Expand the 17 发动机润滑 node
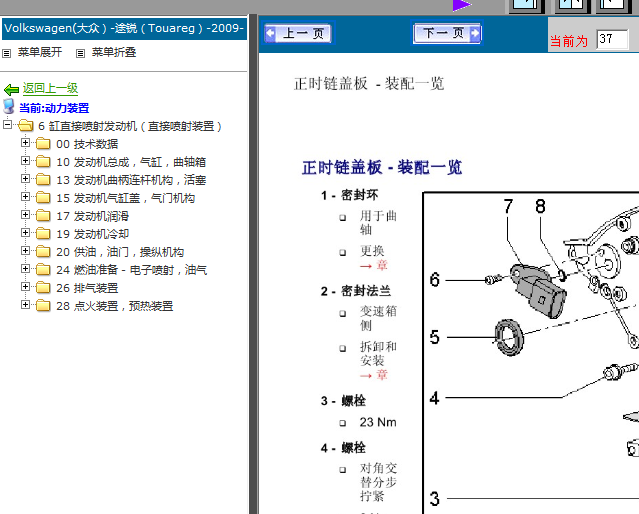The height and width of the screenshot is (514, 639). pos(25,214)
